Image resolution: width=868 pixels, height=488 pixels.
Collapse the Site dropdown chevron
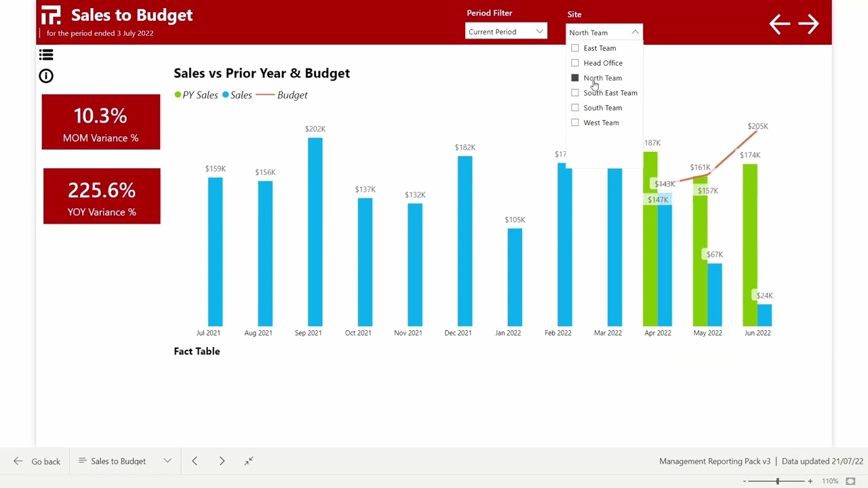pos(635,33)
